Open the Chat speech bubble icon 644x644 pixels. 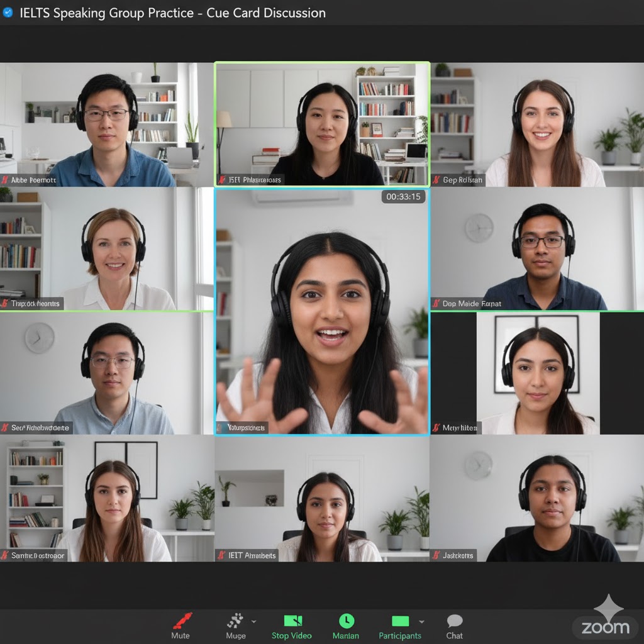[x=455, y=621]
